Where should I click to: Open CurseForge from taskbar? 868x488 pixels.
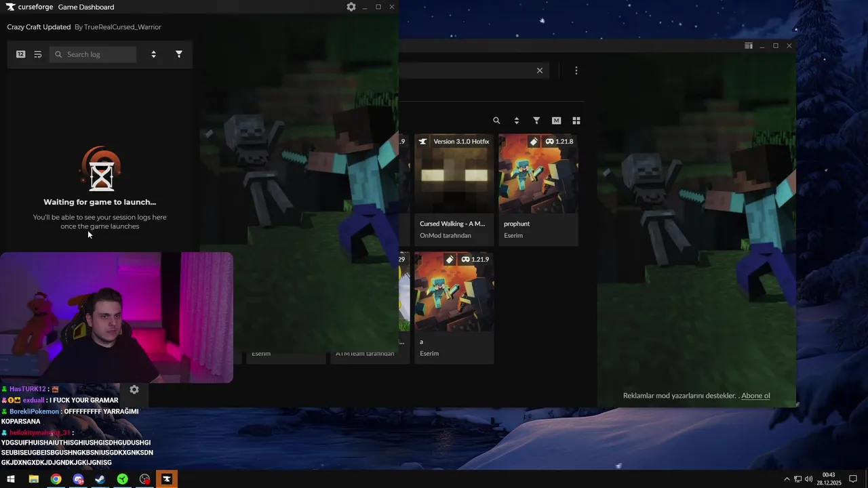click(167, 479)
